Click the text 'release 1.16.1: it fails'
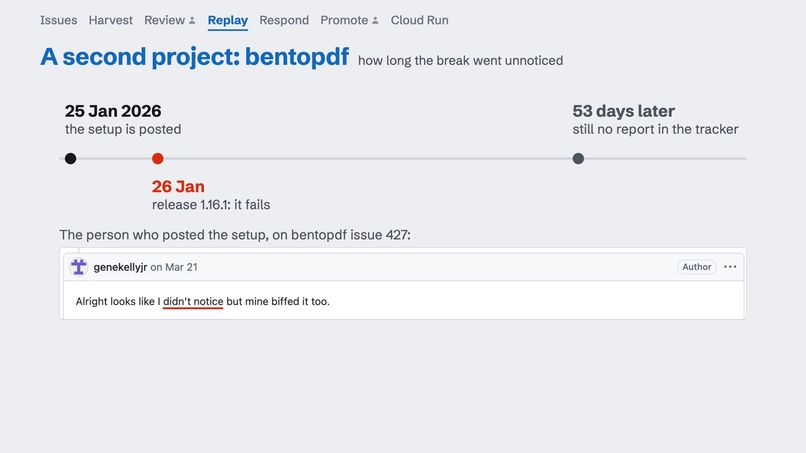The image size is (806, 453). pyautogui.click(x=211, y=205)
